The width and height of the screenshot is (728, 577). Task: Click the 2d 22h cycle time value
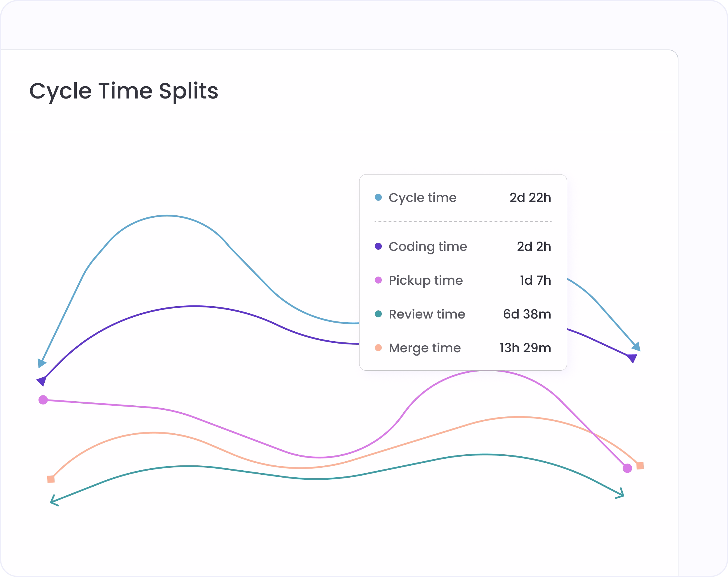tap(530, 197)
